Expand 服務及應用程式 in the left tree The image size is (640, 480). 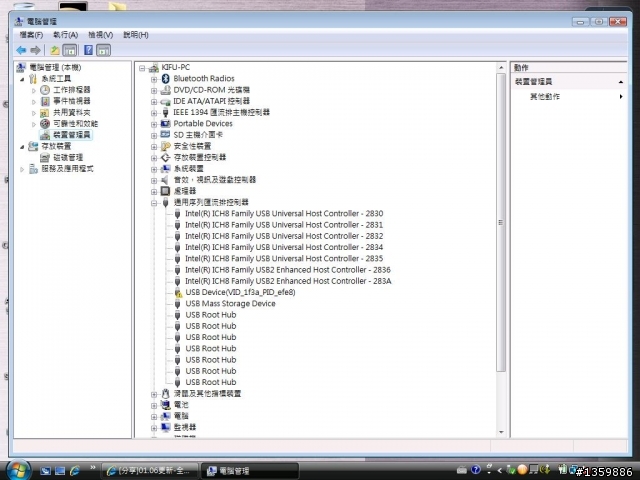pos(22,169)
